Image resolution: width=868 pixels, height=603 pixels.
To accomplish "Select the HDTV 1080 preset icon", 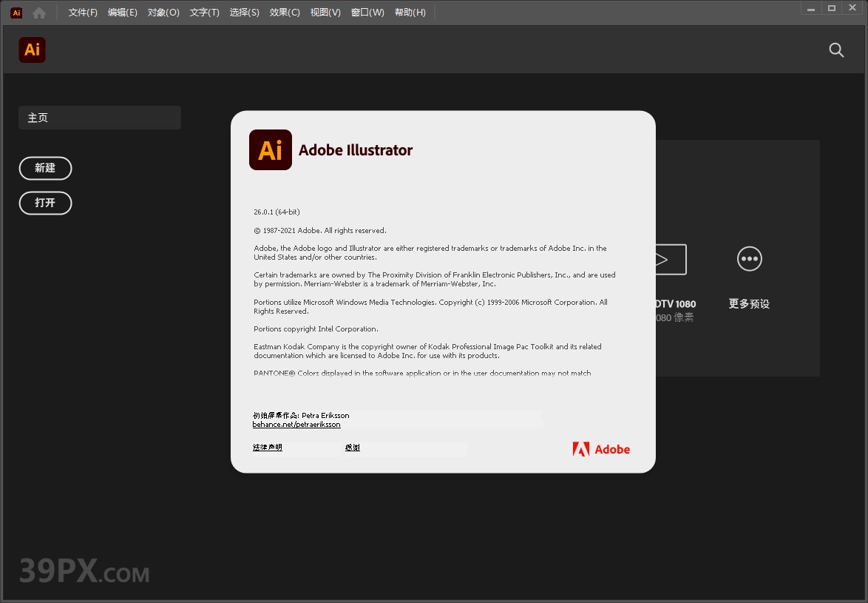I will (671, 259).
